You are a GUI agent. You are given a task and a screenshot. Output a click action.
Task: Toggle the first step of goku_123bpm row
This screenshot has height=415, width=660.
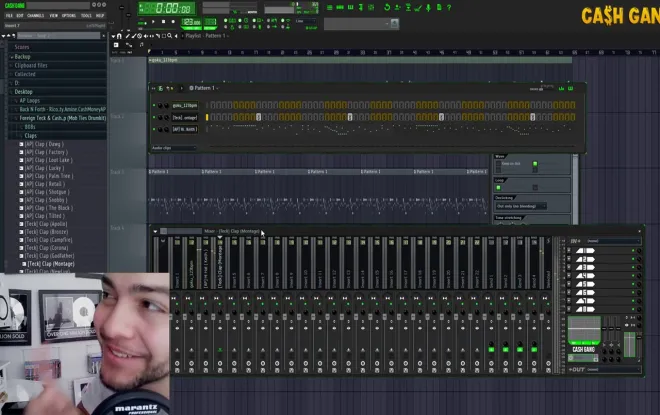pos(213,105)
